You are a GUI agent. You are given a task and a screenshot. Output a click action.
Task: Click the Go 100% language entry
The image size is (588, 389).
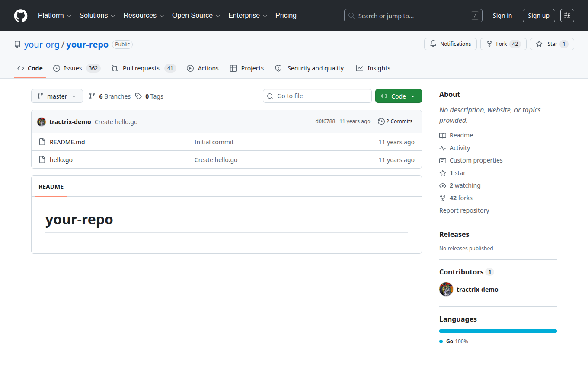tap(454, 341)
